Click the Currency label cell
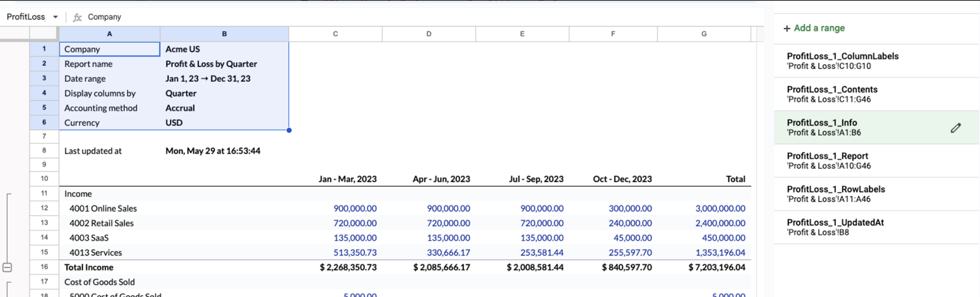 pyautogui.click(x=109, y=122)
